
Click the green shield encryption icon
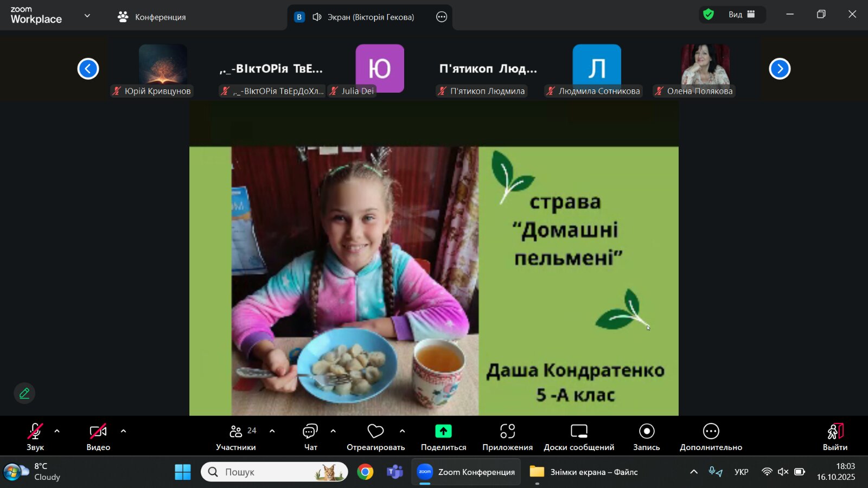(x=709, y=15)
